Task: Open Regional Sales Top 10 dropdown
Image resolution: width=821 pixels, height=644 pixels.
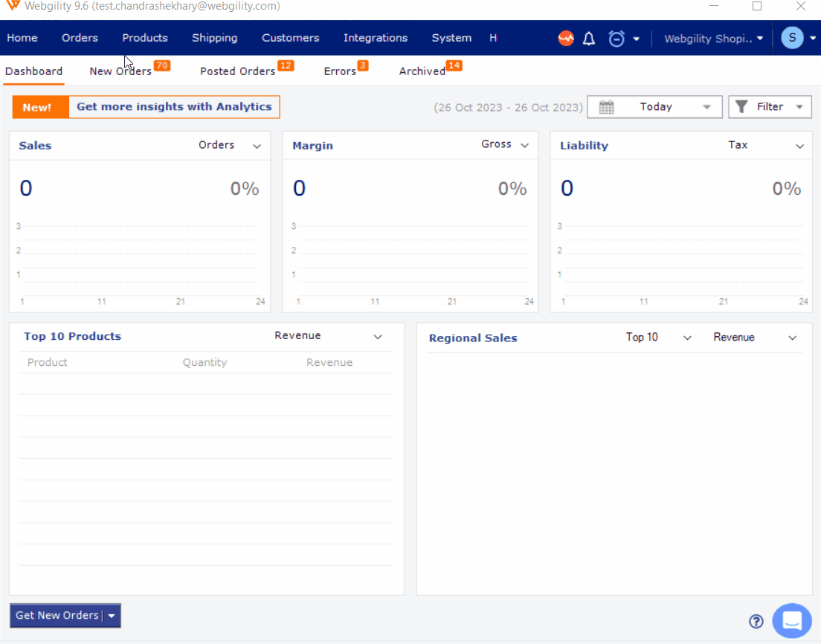Action: point(687,338)
